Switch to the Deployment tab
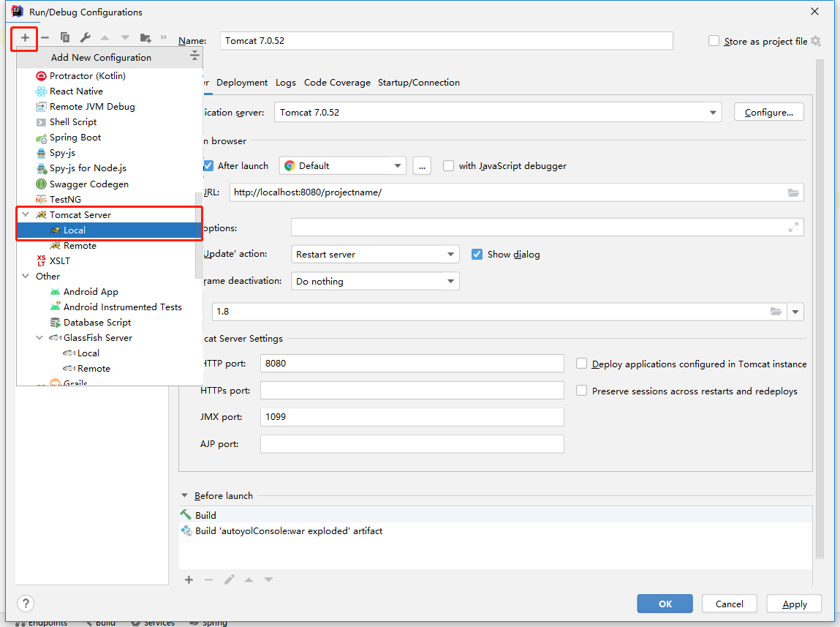Screen dimensions: 840x627 tap(241, 83)
